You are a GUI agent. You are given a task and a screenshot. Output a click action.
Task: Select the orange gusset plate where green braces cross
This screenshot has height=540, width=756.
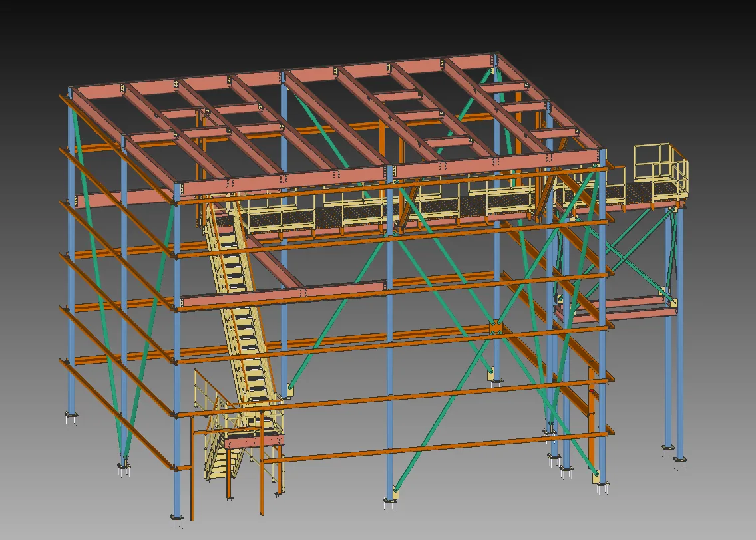tap(496, 326)
